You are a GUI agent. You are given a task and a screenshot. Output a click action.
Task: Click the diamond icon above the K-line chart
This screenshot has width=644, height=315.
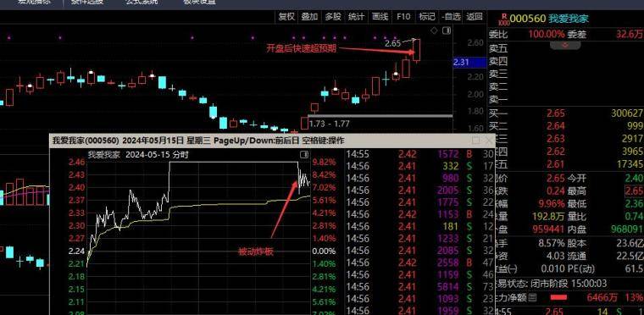click(434, 30)
